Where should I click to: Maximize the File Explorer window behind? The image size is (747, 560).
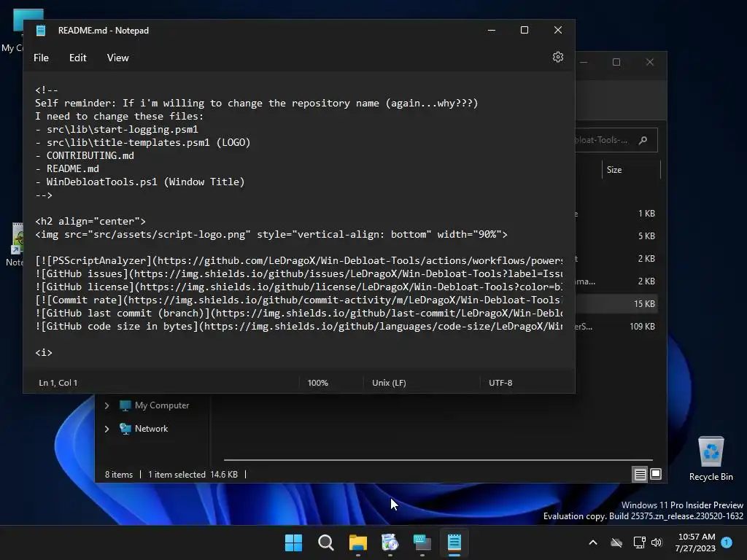point(616,63)
